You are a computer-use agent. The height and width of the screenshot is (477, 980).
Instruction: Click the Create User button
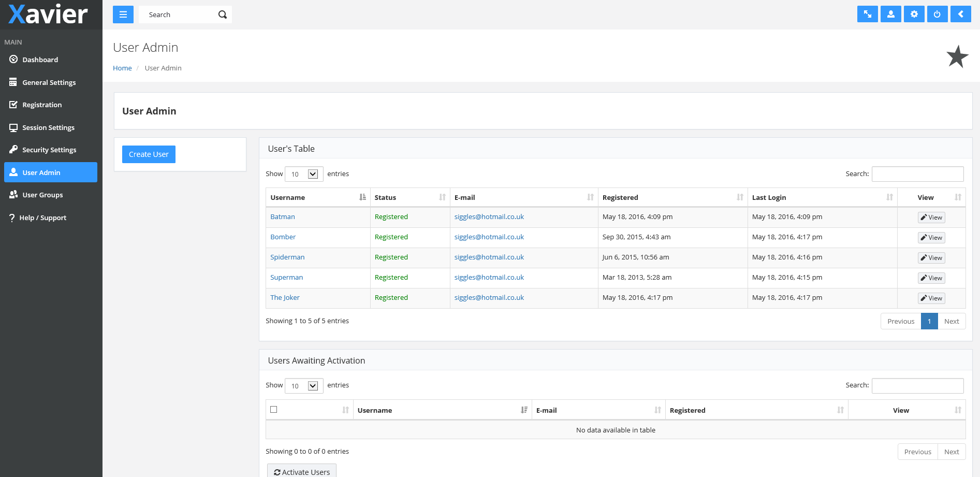pos(149,154)
